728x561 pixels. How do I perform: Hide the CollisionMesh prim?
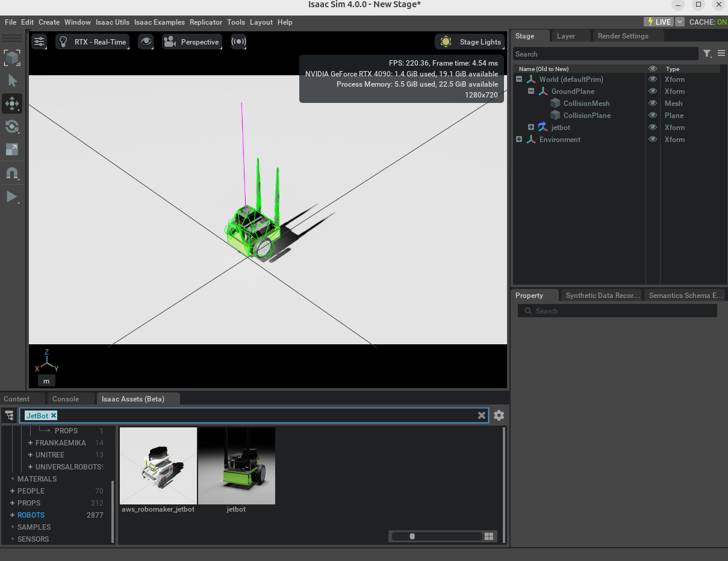(652, 103)
